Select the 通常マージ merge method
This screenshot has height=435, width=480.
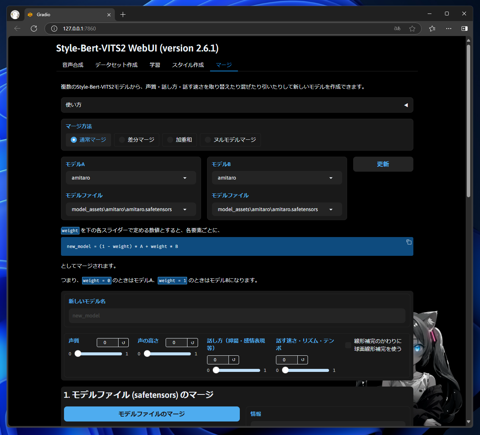89,140
